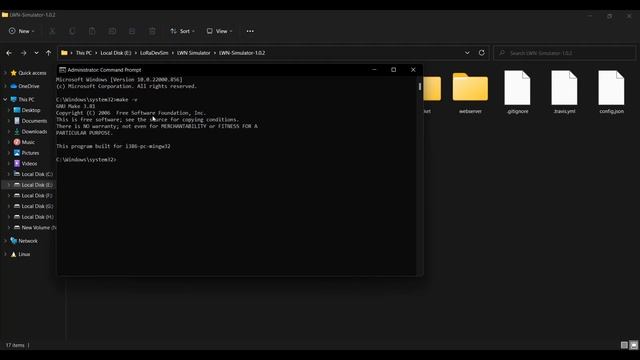
Task: Select Quick access in sidebar
Action: tap(32, 73)
